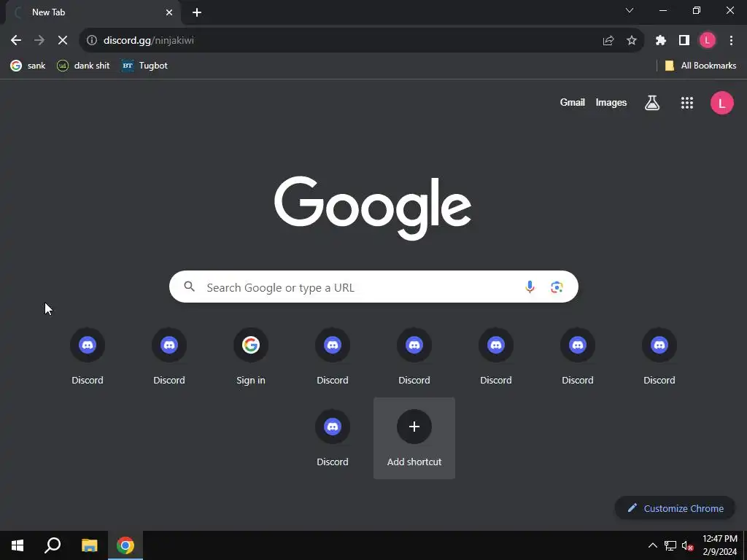The height and width of the screenshot is (560, 747).
Task: View site information for discord.gg
Action: pyautogui.click(x=91, y=41)
